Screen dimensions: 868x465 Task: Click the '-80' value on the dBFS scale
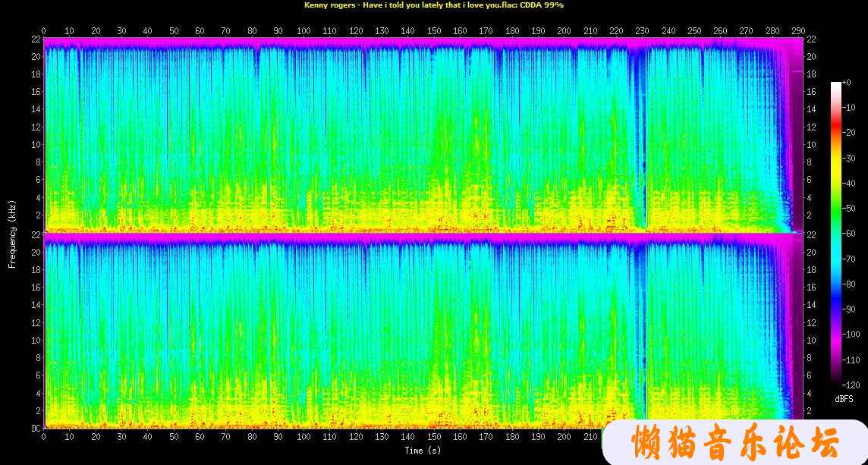point(849,284)
